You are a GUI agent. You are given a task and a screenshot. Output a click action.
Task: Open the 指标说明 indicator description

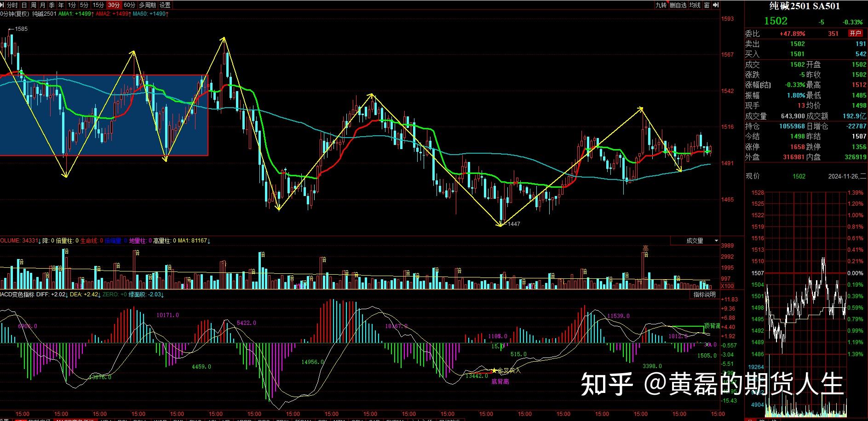point(705,294)
